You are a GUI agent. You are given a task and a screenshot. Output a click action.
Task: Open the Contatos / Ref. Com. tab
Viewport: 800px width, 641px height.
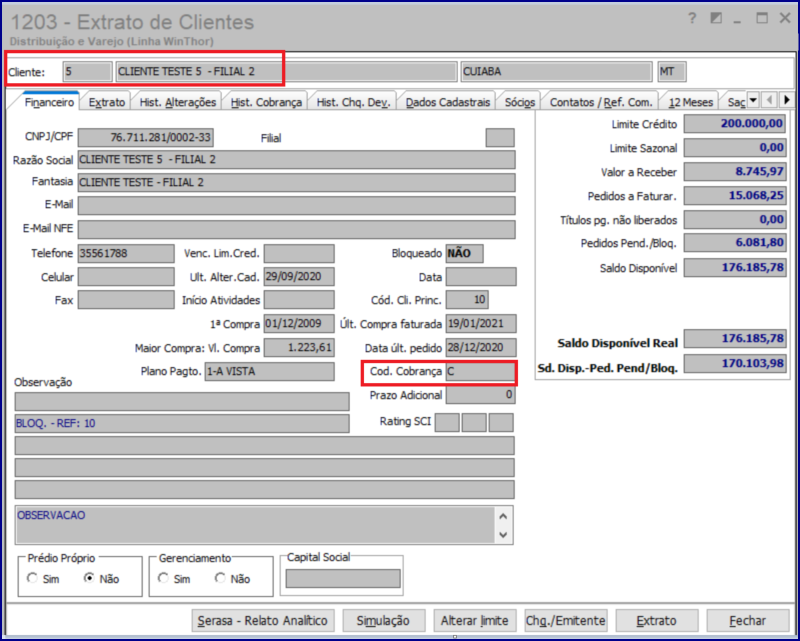coord(601,102)
